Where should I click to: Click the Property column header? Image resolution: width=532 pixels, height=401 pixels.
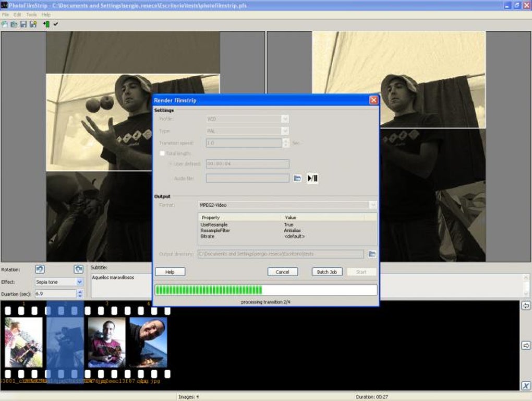click(x=240, y=217)
